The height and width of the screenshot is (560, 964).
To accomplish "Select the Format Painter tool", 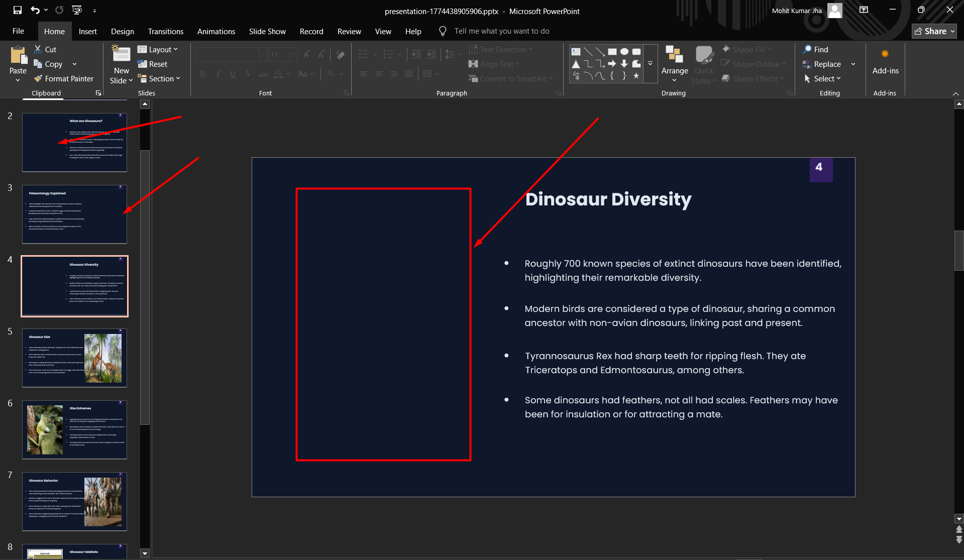I will click(63, 79).
